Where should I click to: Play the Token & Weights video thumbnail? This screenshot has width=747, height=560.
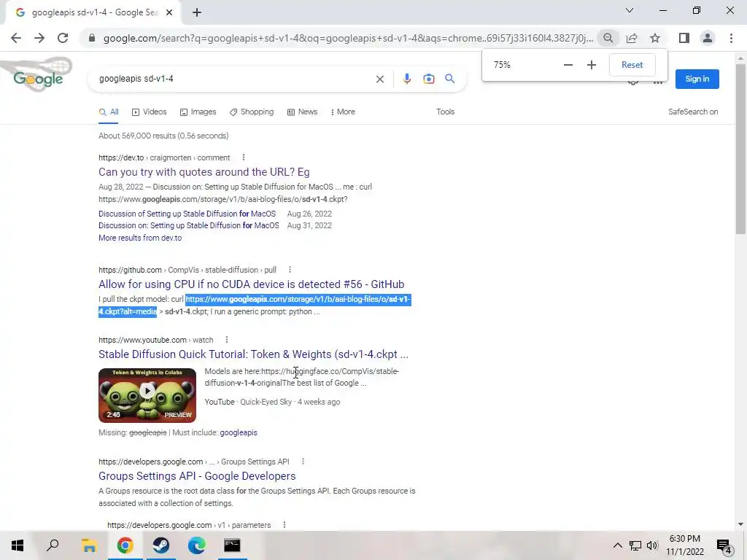tap(147, 395)
